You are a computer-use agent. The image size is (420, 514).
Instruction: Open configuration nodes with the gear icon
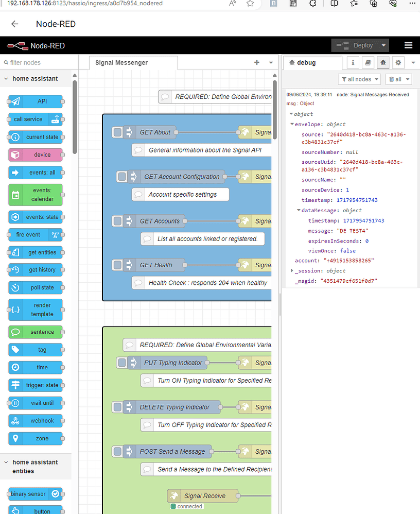[398, 62]
